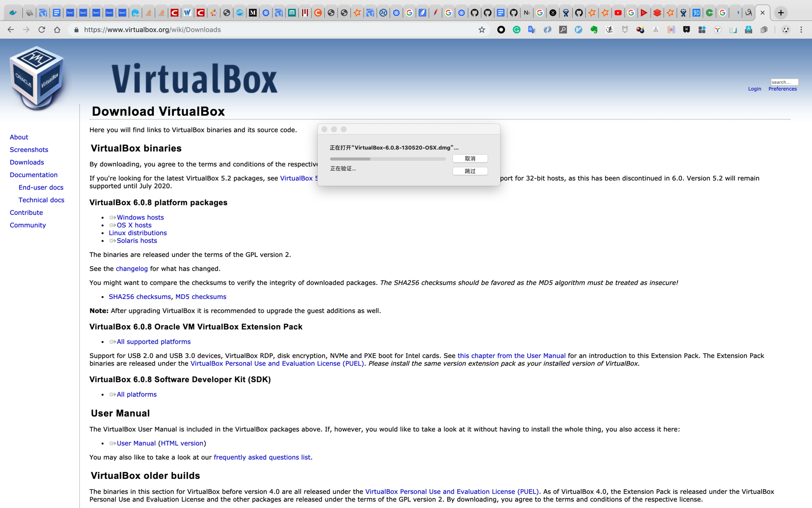
Task: Open Screenshots in the sidebar
Action: coord(29,150)
